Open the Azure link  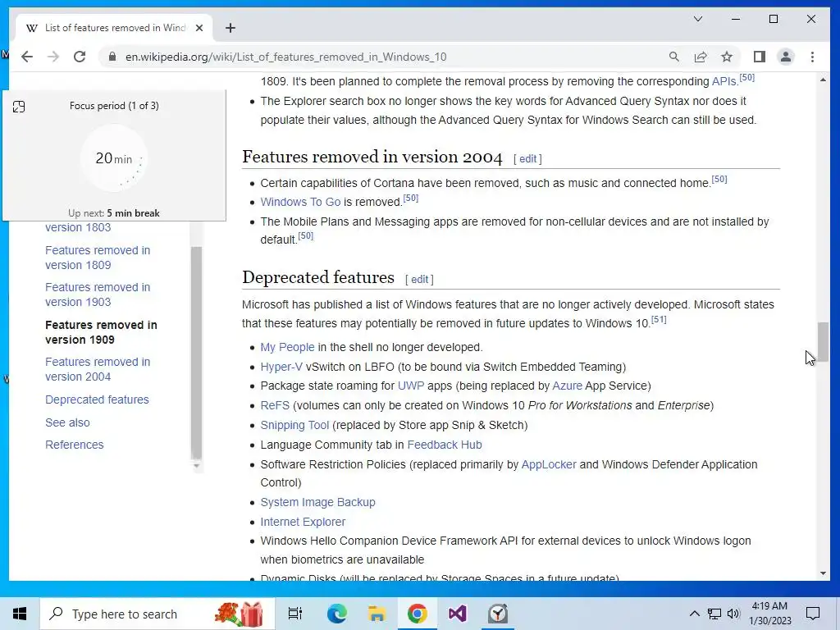point(568,386)
